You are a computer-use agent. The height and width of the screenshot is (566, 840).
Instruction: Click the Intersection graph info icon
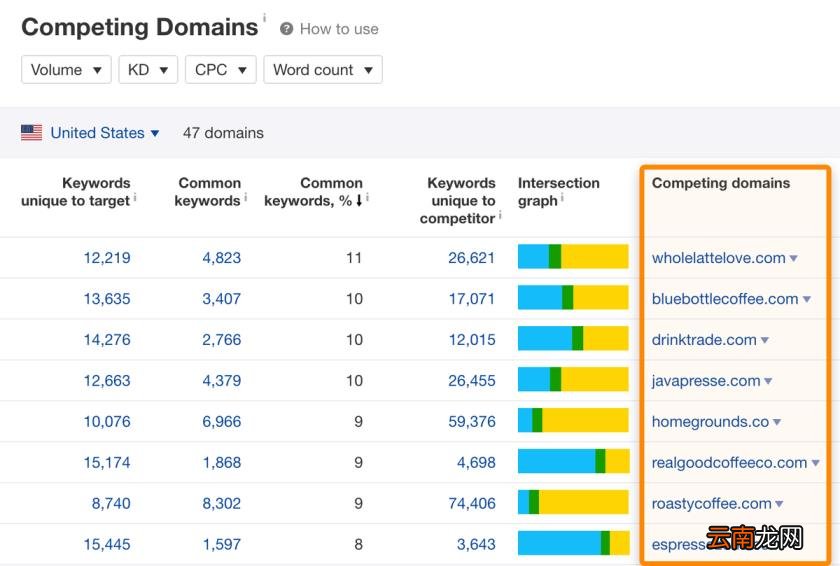pyautogui.click(x=562, y=198)
